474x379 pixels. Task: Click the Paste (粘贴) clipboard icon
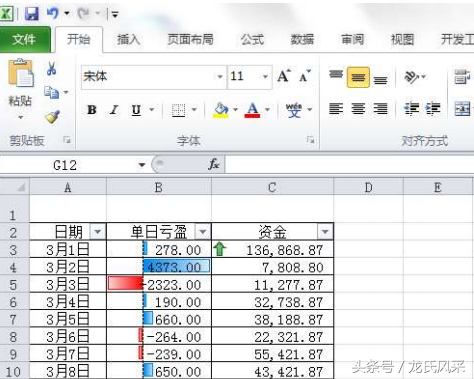[20, 73]
